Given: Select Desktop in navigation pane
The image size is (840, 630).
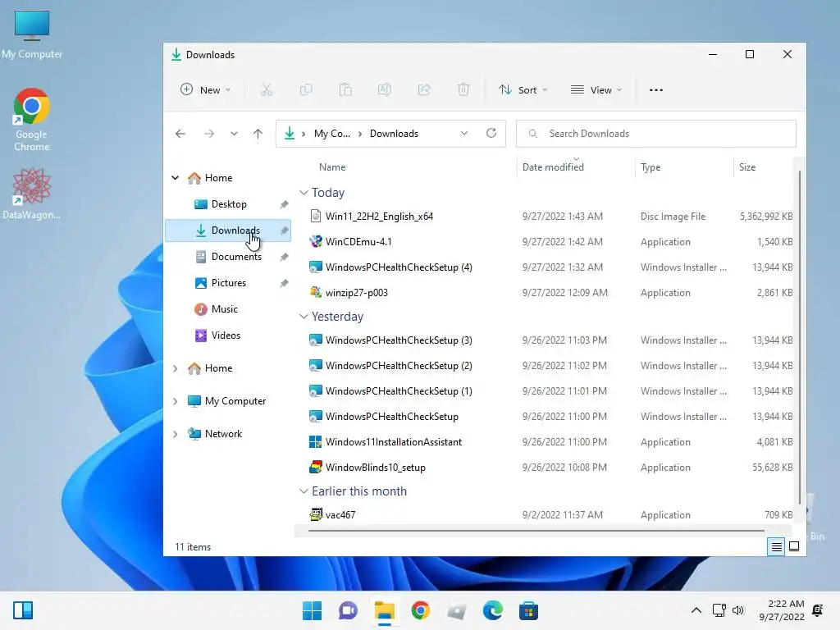Looking at the screenshot, I should pos(228,204).
